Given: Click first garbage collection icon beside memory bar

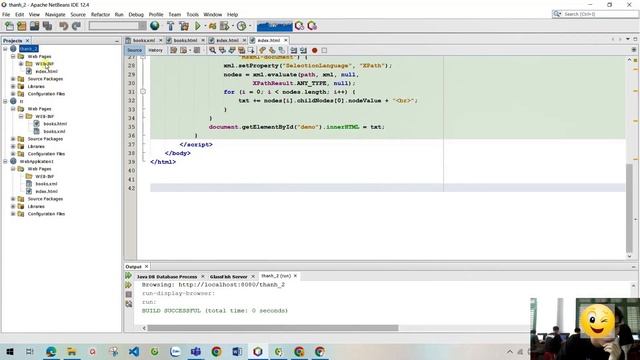Looking at the screenshot, I should [x=300, y=26].
